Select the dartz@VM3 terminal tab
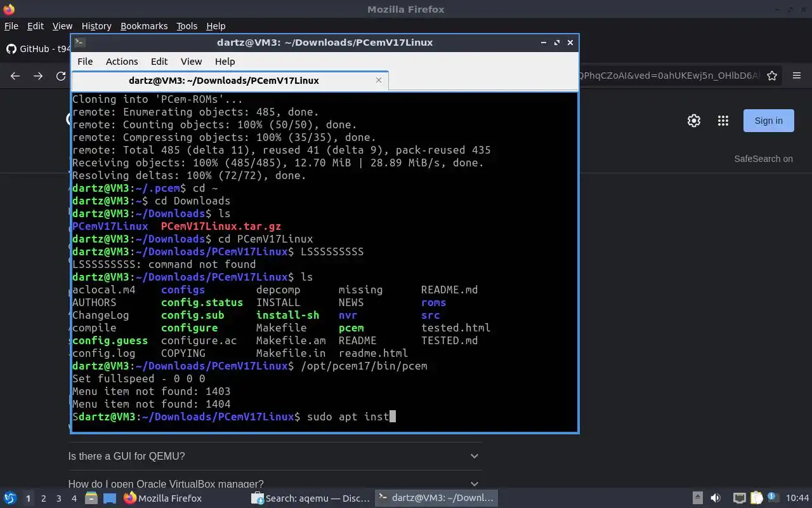This screenshot has width=812, height=508. 230,81
